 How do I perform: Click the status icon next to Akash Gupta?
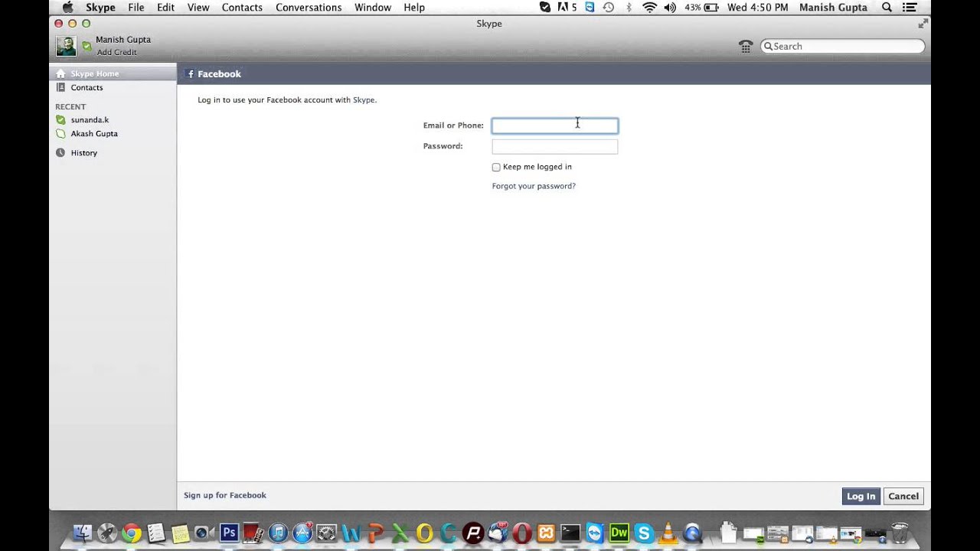pos(60,134)
